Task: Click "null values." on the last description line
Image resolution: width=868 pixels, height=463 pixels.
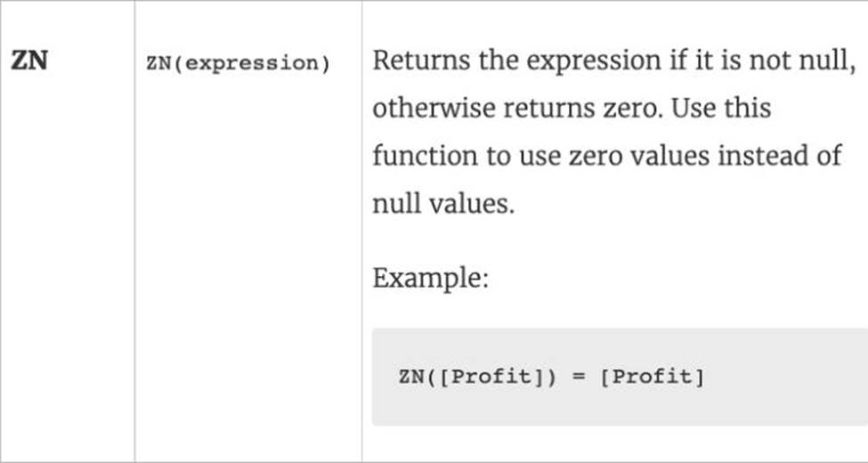Action: point(442,204)
